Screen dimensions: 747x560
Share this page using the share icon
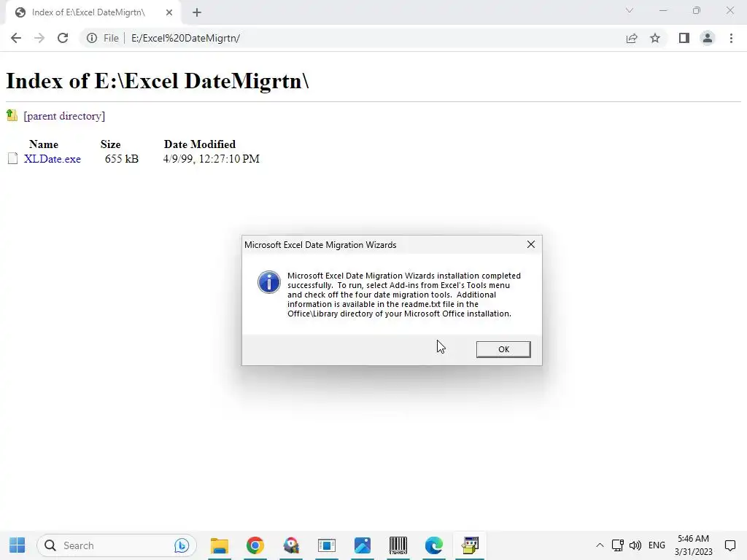point(632,38)
